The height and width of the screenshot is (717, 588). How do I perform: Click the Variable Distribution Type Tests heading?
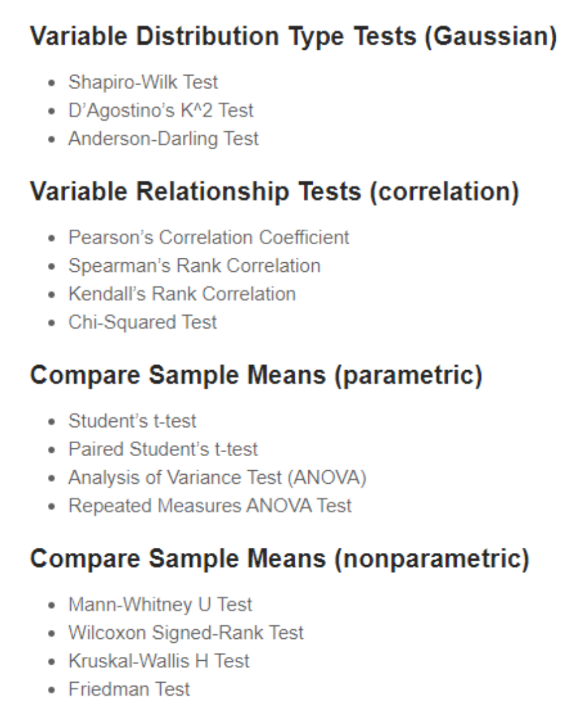pos(293,37)
